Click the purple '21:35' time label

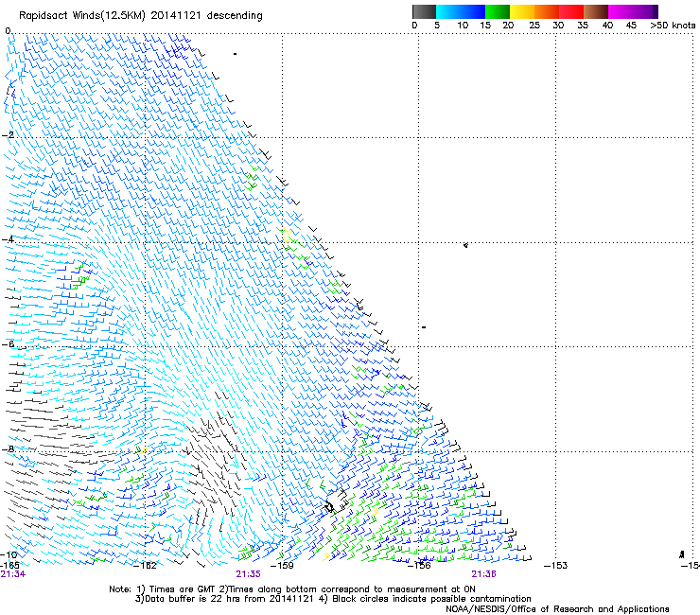pyautogui.click(x=248, y=574)
